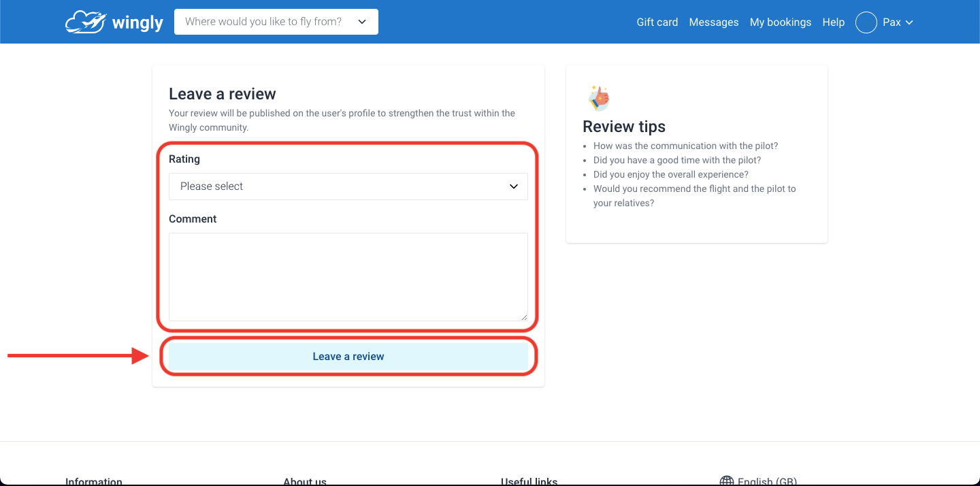980x486 pixels.
Task: Open the Rating select dropdown
Action: click(x=348, y=187)
